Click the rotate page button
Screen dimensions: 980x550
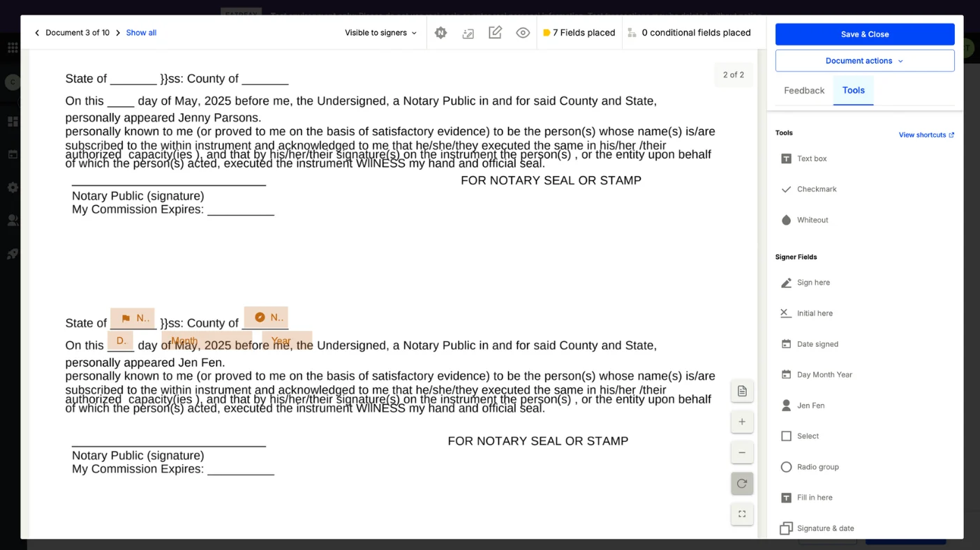[x=742, y=483]
